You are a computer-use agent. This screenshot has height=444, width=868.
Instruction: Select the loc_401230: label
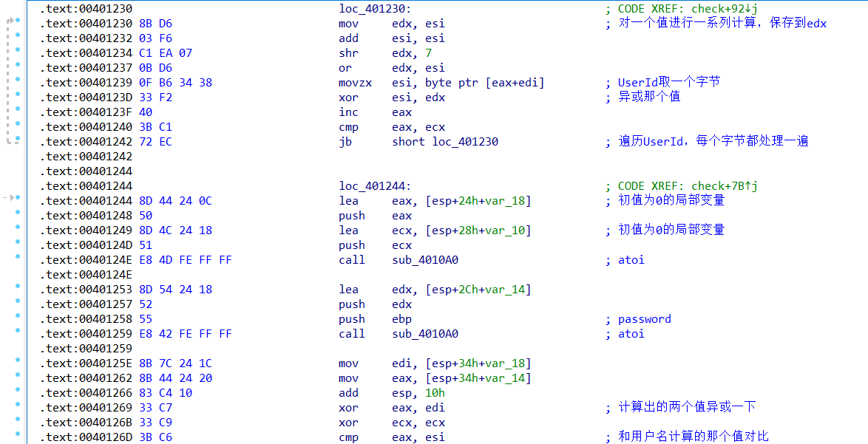(375, 9)
